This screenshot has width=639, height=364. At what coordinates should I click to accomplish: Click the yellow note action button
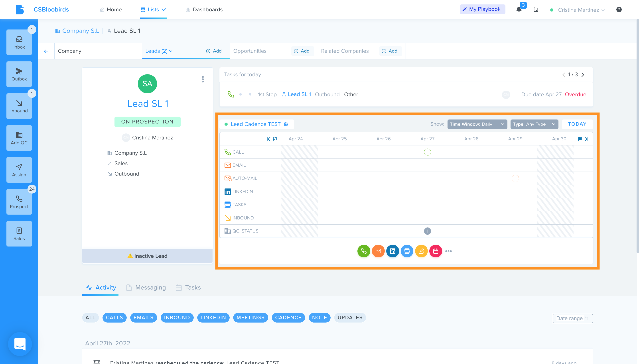pos(421,251)
